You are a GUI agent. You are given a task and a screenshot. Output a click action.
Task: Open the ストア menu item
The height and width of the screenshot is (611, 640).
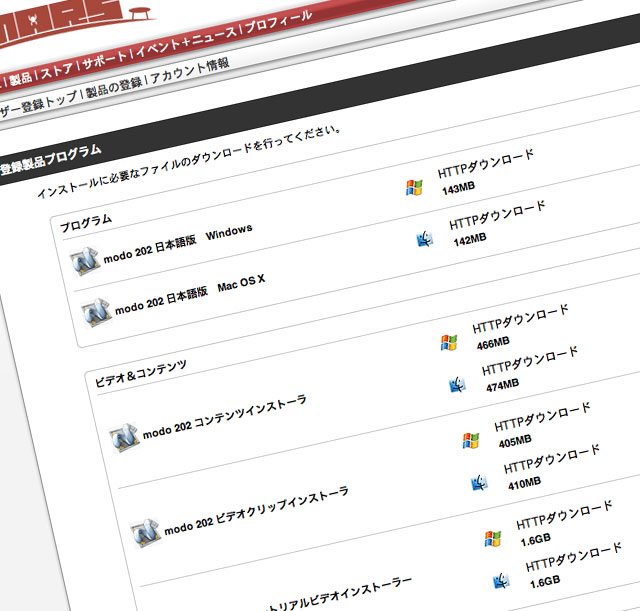pos(57,71)
